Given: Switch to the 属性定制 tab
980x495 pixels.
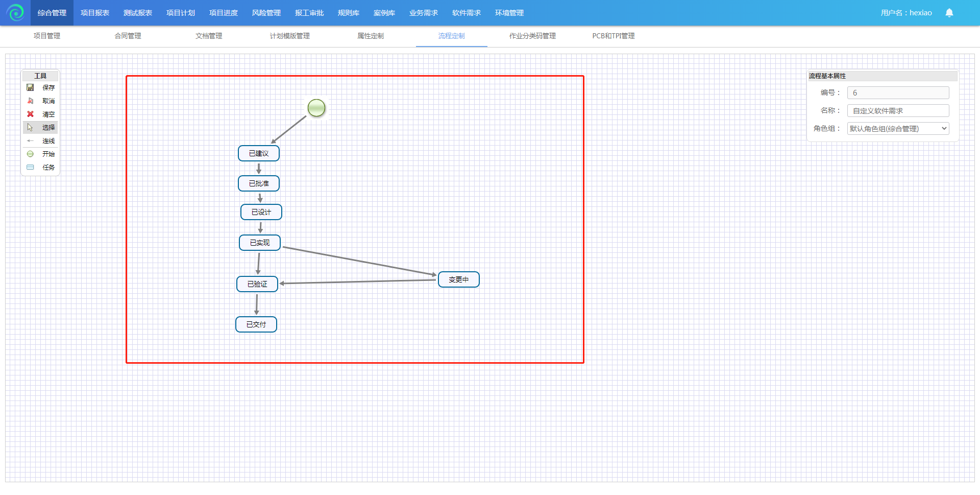Looking at the screenshot, I should [x=370, y=36].
